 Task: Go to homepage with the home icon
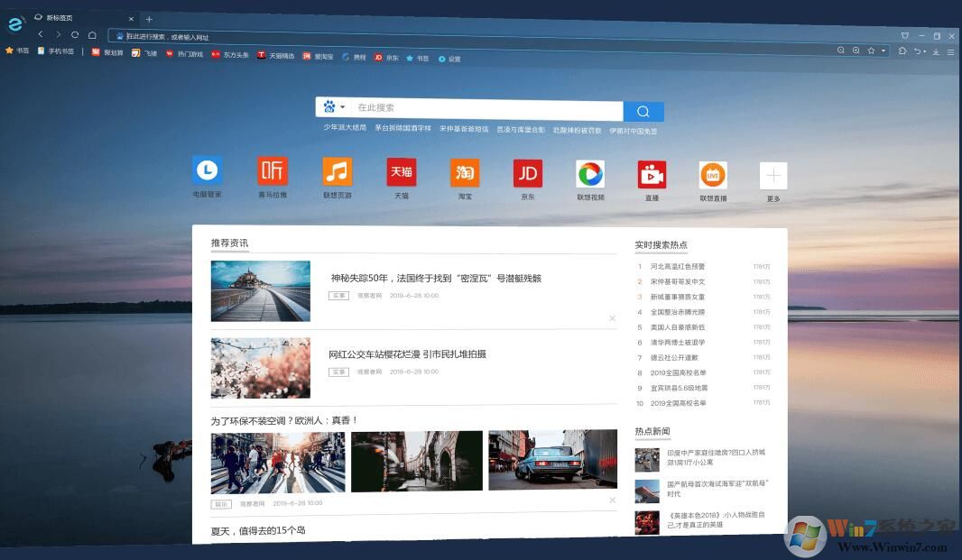click(92, 34)
